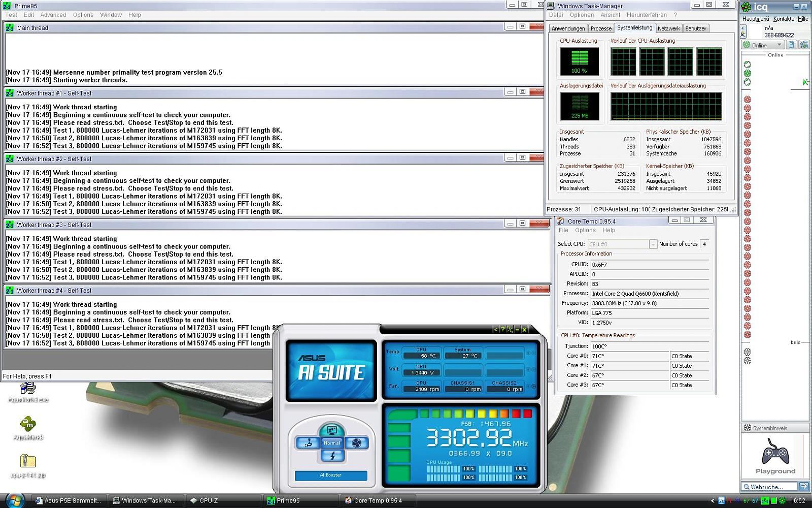Screen dimensions: 812x508
Task: Open the Test menu in Prime95
Action: [x=11, y=15]
